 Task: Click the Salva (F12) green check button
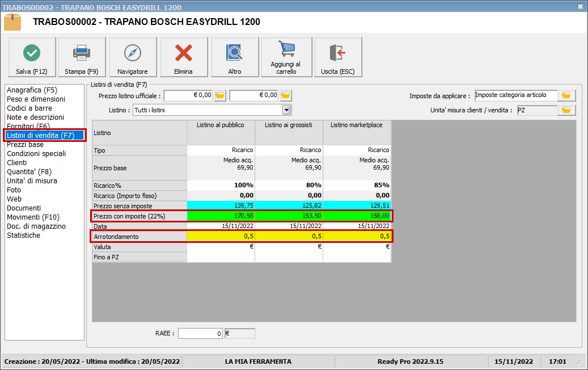click(32, 57)
